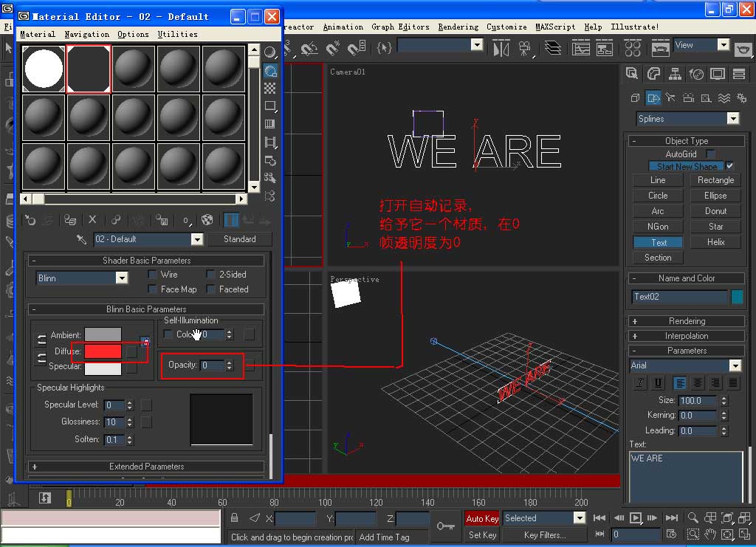Click the Helix shape button
The height and width of the screenshot is (547, 756).
(x=715, y=242)
